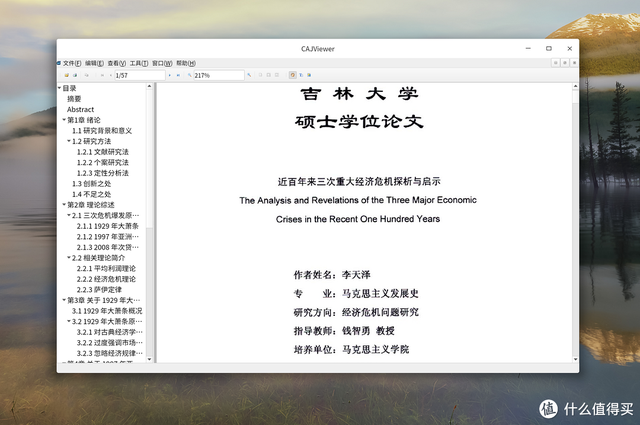Select 2.1.2 1997 年亚洲 outline entry
Screen dimensions: 640x425
click(108, 237)
